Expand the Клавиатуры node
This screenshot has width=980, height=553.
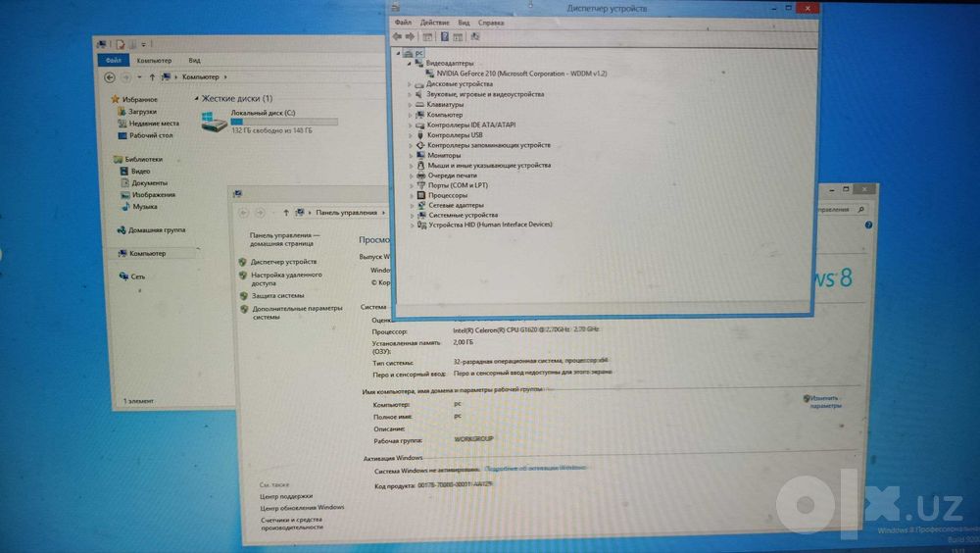click(x=410, y=105)
